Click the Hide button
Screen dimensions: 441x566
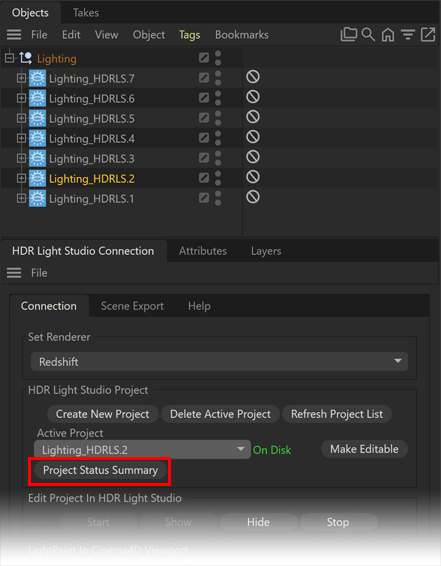pos(258,522)
